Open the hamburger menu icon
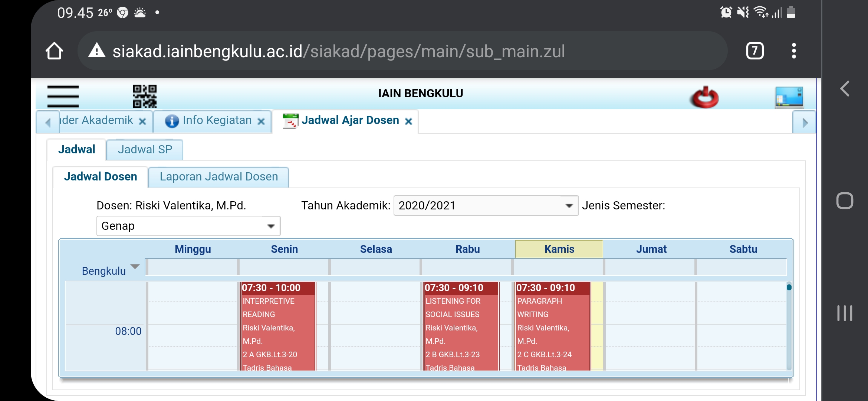 click(x=63, y=96)
